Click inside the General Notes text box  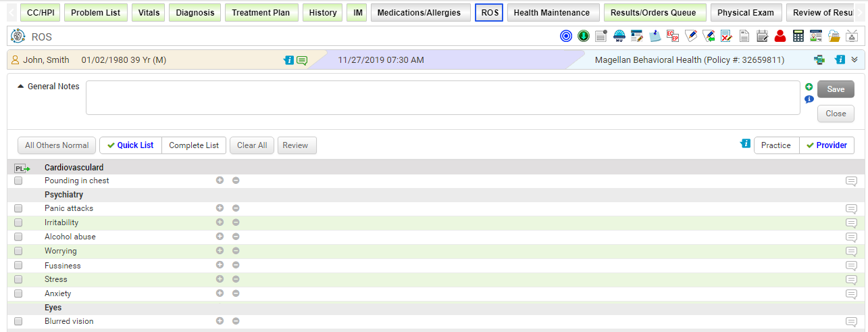click(442, 98)
